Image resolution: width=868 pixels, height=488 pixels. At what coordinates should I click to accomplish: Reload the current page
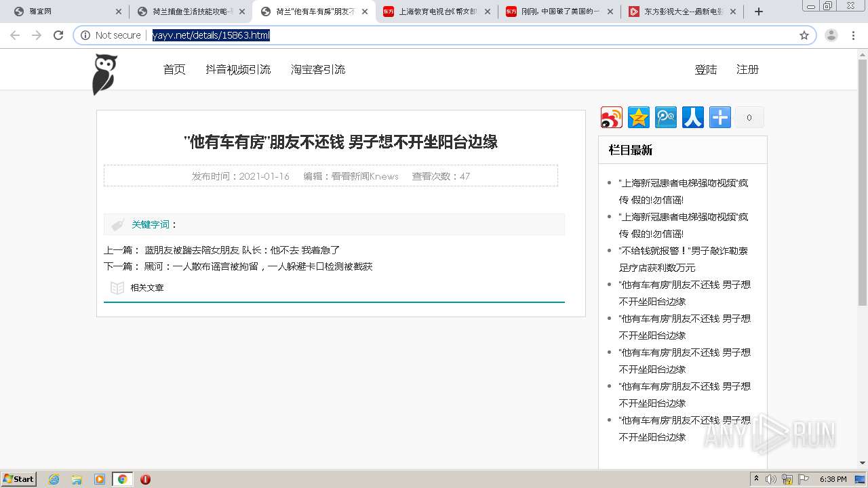pyautogui.click(x=58, y=35)
